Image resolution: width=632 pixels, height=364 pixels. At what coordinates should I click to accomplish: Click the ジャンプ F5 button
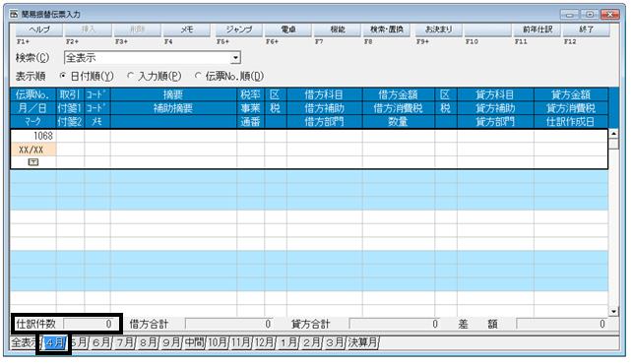coord(238,30)
